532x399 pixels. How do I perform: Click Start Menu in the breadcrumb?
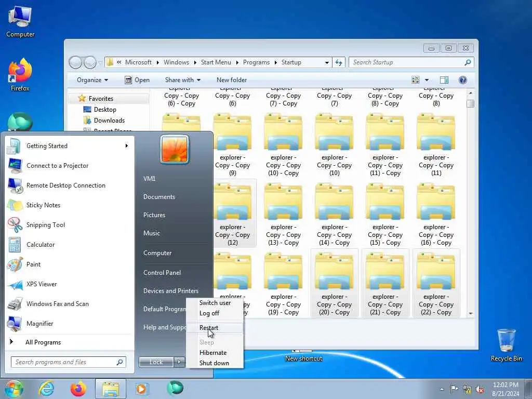[216, 62]
